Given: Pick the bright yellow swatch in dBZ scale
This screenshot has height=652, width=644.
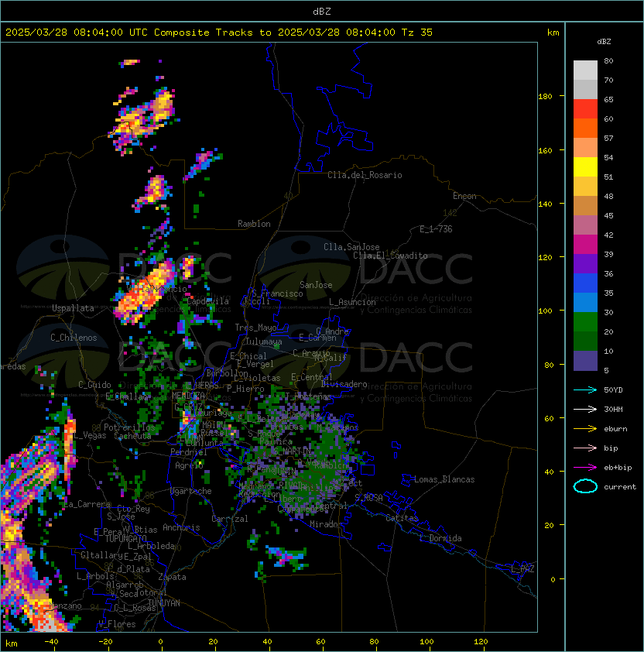Looking at the screenshot, I should [585, 167].
